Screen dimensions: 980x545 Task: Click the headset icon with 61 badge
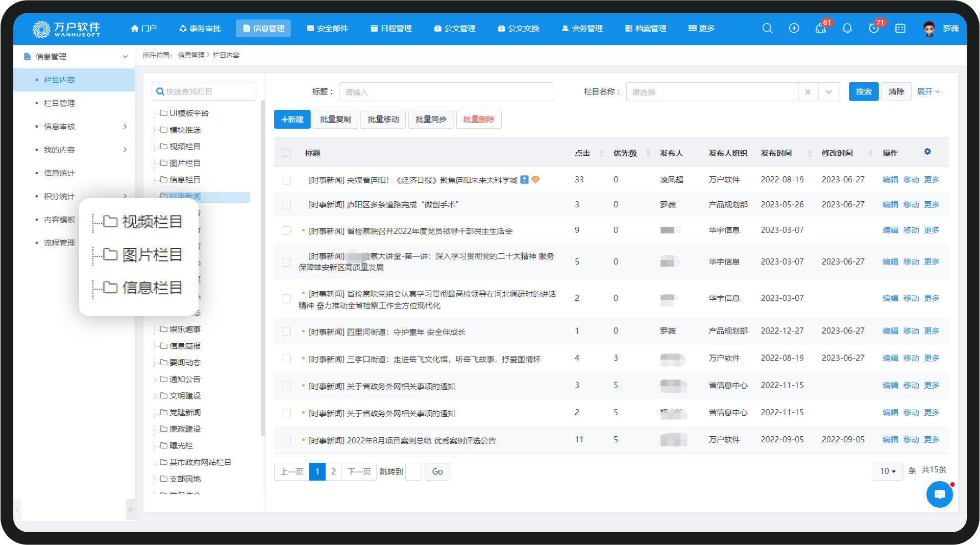click(820, 29)
